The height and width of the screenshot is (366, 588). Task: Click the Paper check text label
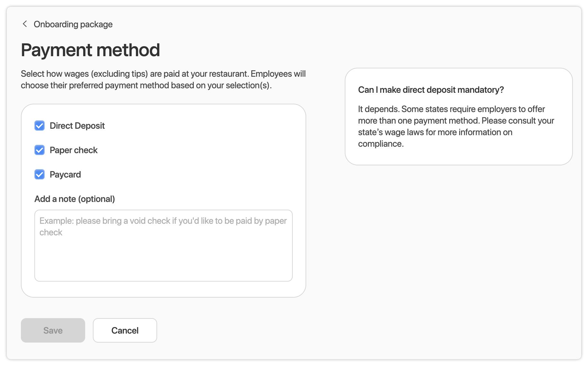tap(74, 150)
